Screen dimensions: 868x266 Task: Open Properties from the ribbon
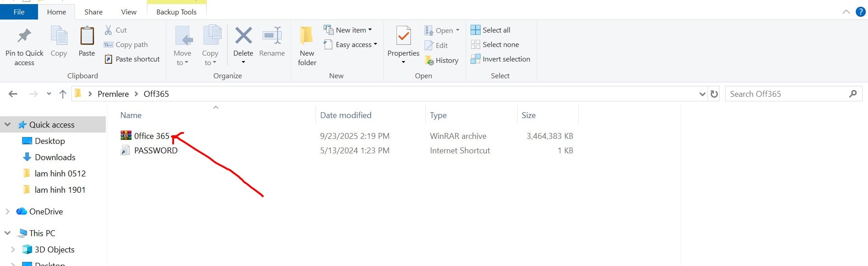point(403,36)
